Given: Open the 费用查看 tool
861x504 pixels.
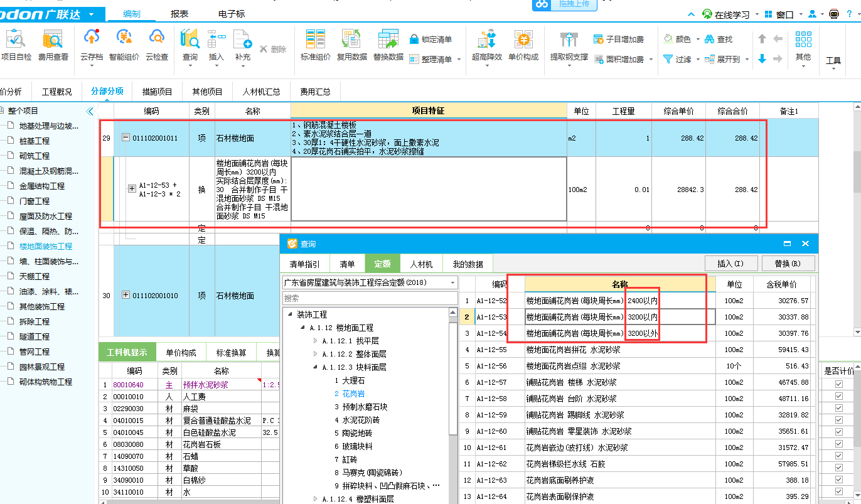Looking at the screenshot, I should point(53,45).
